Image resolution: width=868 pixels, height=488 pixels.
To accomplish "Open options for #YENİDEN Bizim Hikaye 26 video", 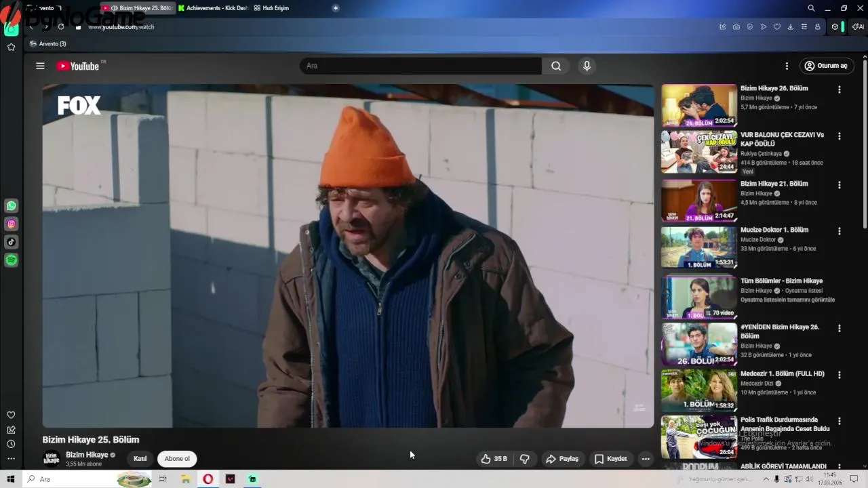I will pyautogui.click(x=839, y=328).
